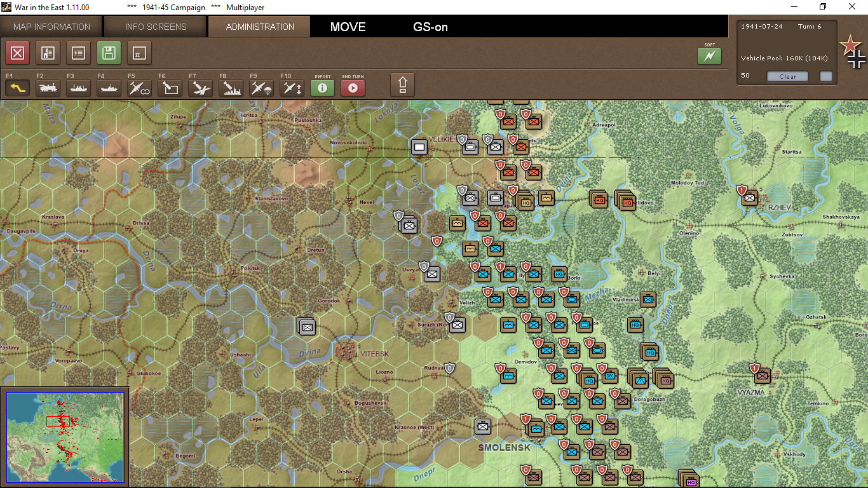Open the green Report info button

(323, 88)
